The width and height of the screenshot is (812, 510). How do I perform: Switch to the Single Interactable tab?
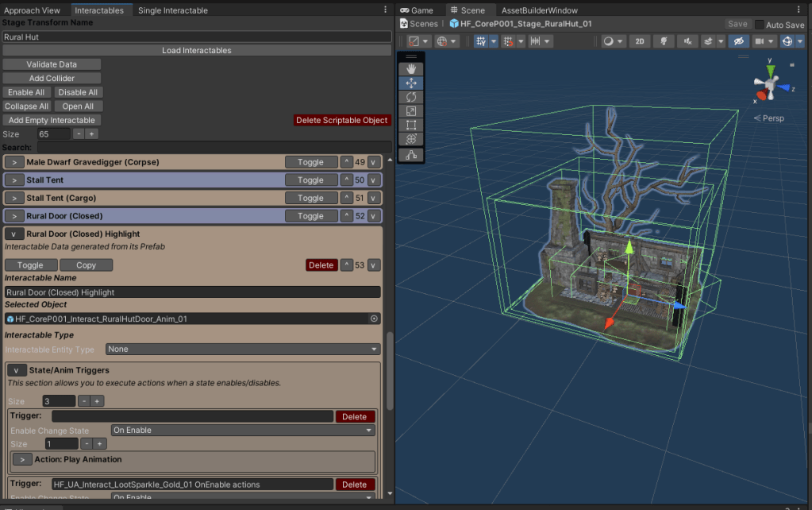[172, 10]
